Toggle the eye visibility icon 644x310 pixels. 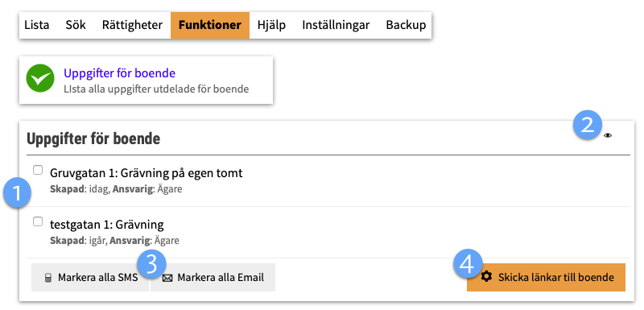(x=608, y=135)
